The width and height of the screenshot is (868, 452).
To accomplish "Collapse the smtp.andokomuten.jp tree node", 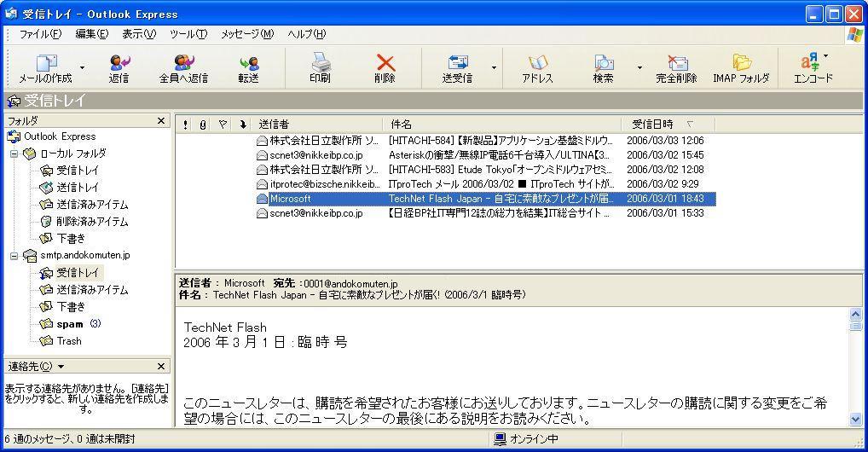I will click(14, 255).
